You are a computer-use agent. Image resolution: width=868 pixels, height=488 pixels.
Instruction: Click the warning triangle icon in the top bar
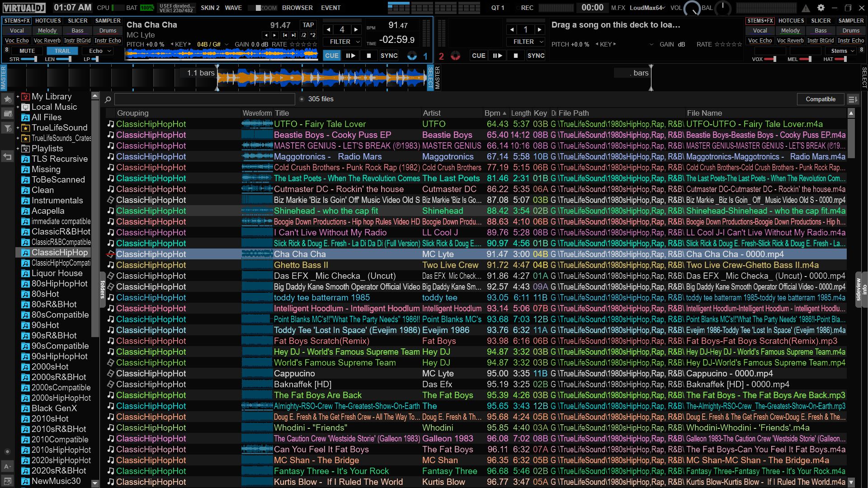tap(806, 8)
